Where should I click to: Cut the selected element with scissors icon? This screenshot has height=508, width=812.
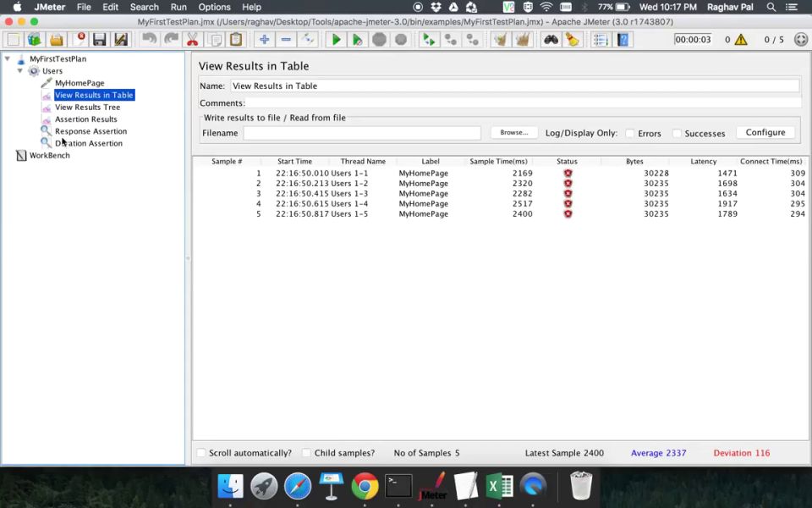[x=193, y=40]
